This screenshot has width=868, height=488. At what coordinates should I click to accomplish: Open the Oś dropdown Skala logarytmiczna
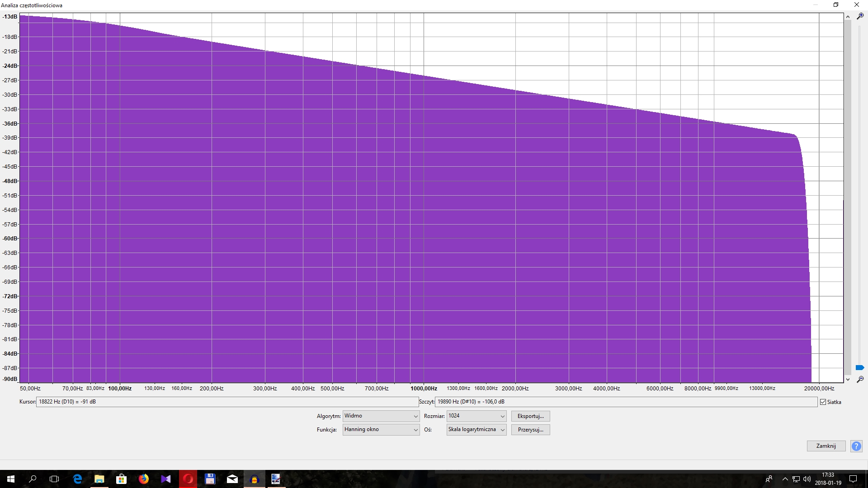476,430
